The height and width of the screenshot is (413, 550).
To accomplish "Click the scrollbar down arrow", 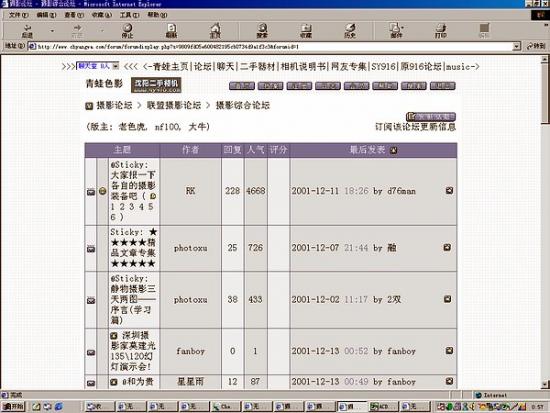I will (544, 384).
